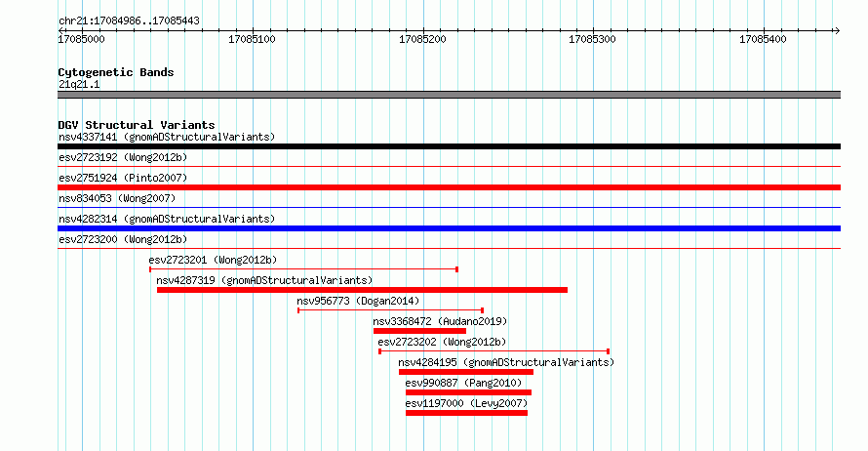Select the thin red esv2723192 line
The height and width of the screenshot is (451, 868).
click(x=449, y=166)
